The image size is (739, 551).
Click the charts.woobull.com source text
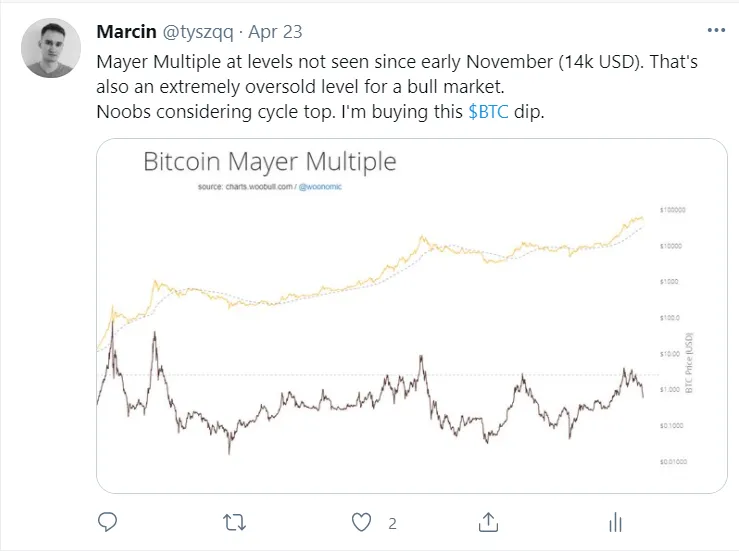tap(259, 187)
